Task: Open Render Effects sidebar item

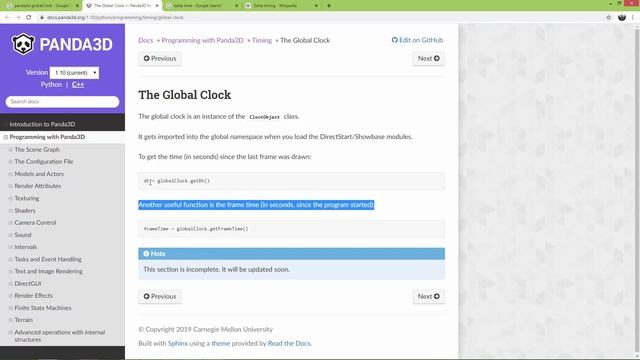Action: [x=33, y=296]
